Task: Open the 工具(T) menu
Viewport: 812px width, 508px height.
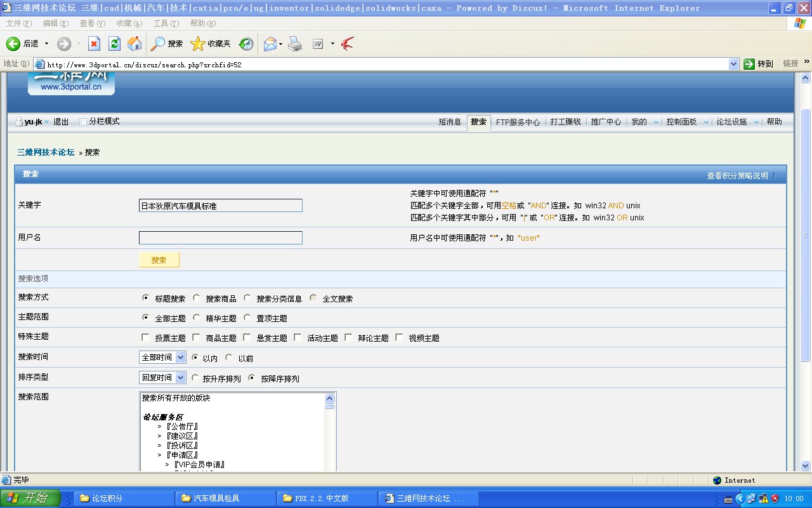Action: point(166,23)
